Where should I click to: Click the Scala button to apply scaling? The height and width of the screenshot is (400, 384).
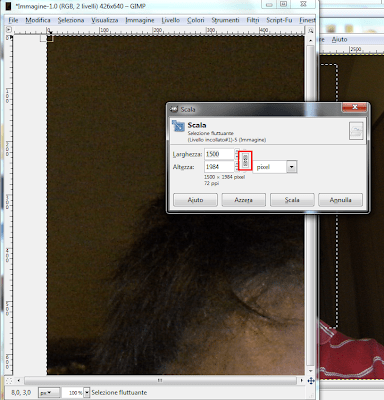[x=292, y=200]
